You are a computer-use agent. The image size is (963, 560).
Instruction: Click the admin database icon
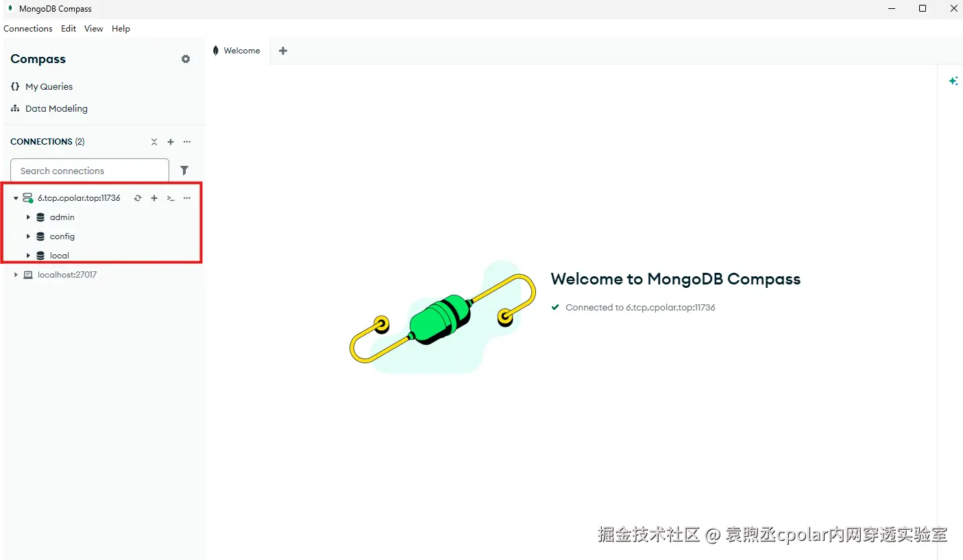[40, 217]
